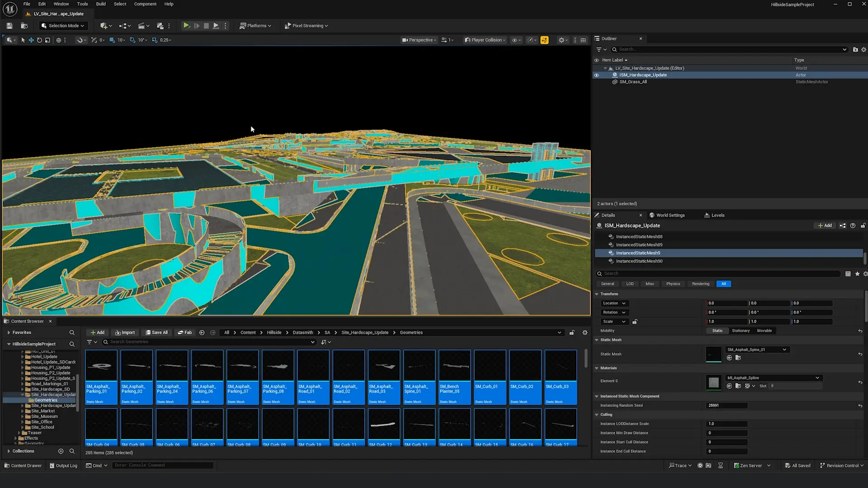
Task: Click the Play in editor green arrow
Action: (186, 26)
